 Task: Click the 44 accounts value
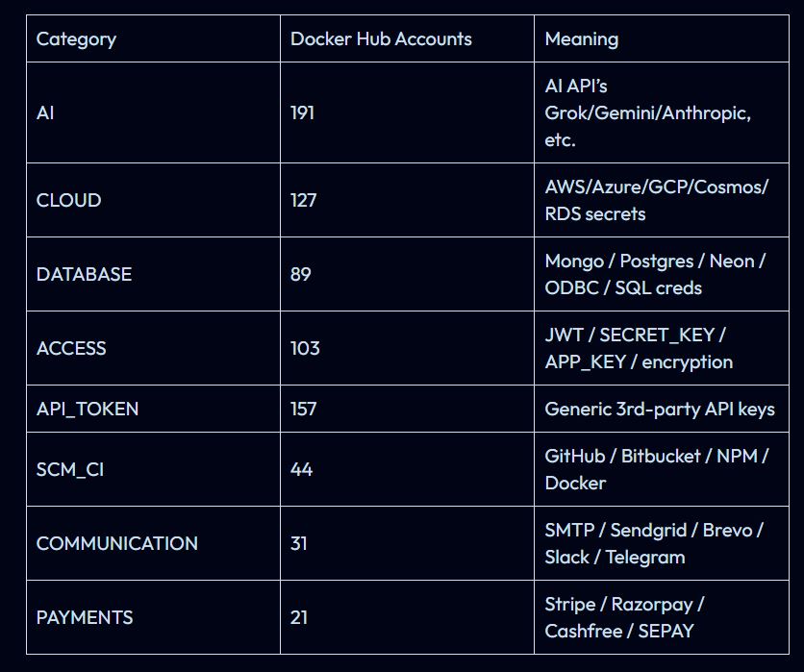(301, 469)
